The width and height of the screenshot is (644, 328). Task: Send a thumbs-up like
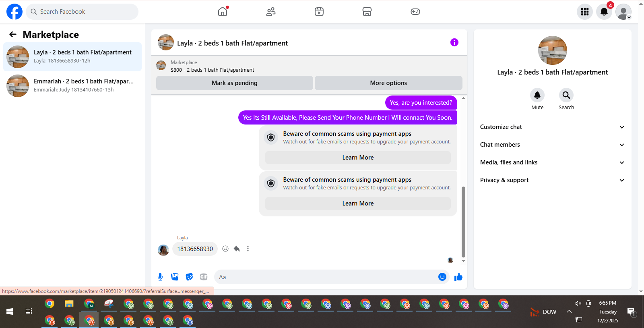tap(458, 277)
